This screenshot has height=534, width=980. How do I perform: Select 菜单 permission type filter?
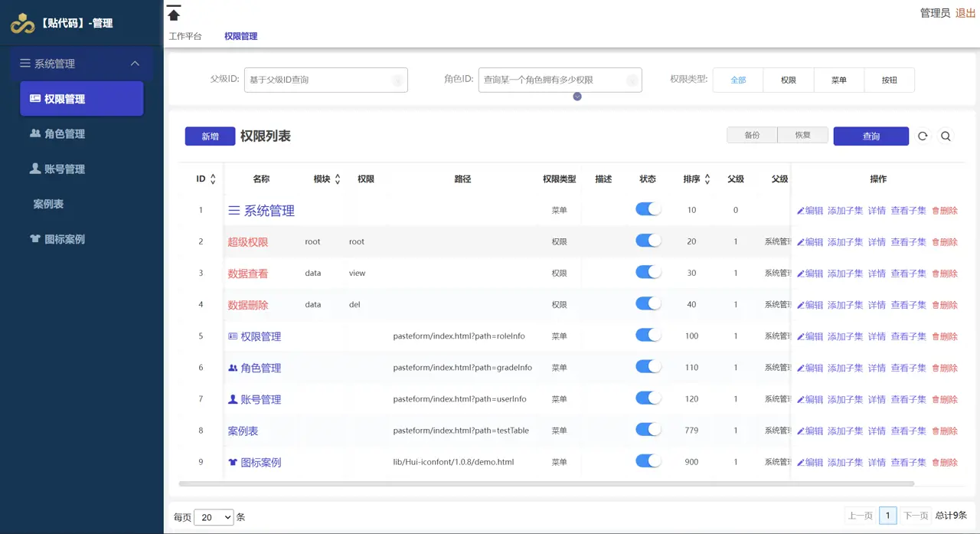click(839, 80)
